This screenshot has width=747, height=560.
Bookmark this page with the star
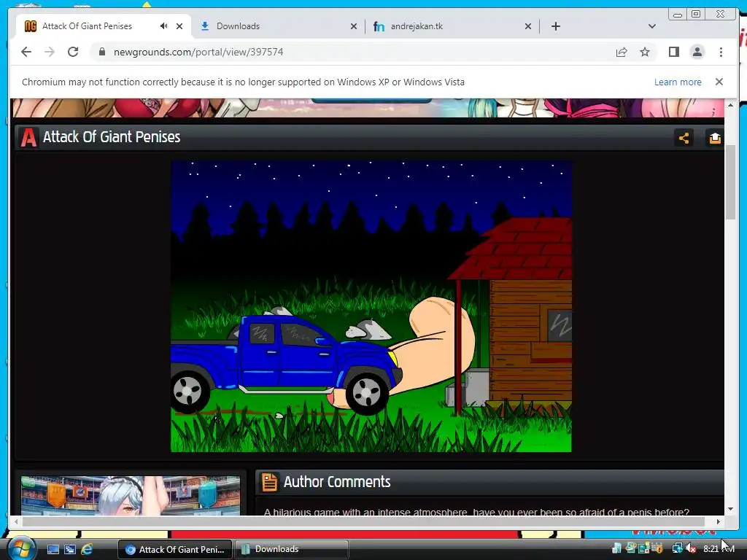[x=645, y=52]
